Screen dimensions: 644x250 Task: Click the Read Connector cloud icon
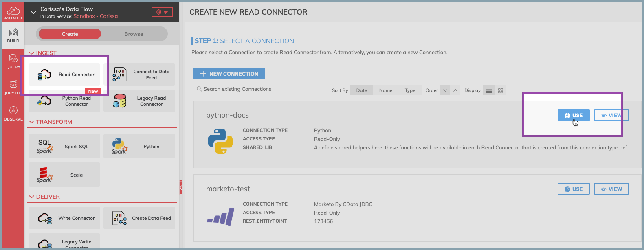[44, 75]
